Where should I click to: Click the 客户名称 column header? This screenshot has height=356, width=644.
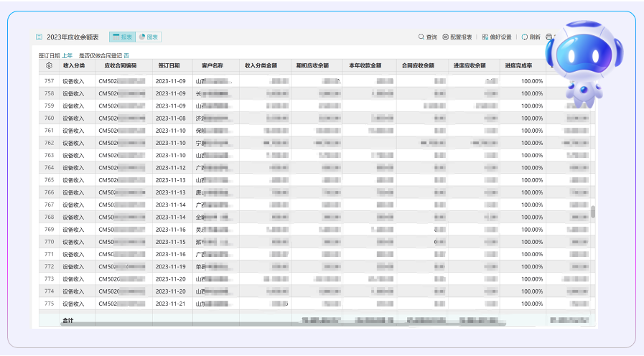(213, 65)
